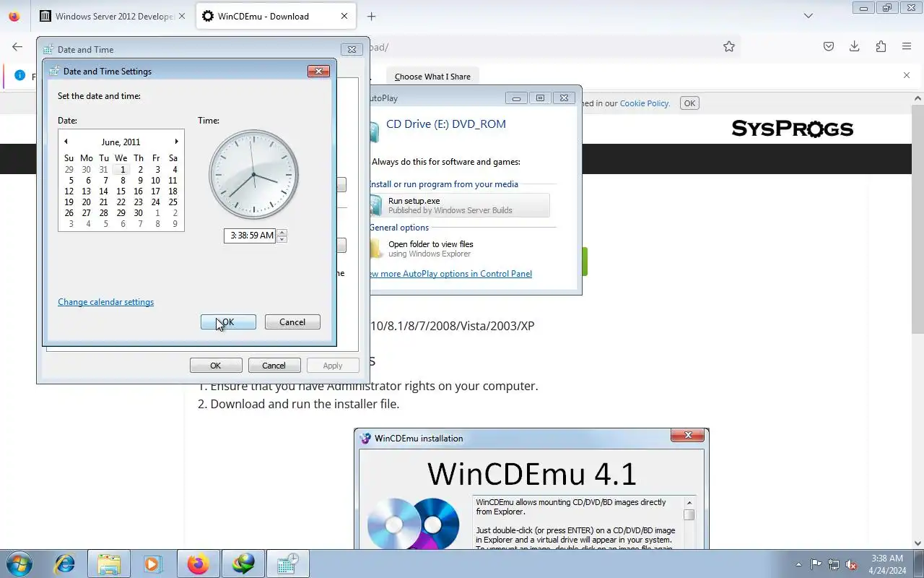Show hidden tray icons arrow
The image size is (924, 578).
pyautogui.click(x=798, y=564)
